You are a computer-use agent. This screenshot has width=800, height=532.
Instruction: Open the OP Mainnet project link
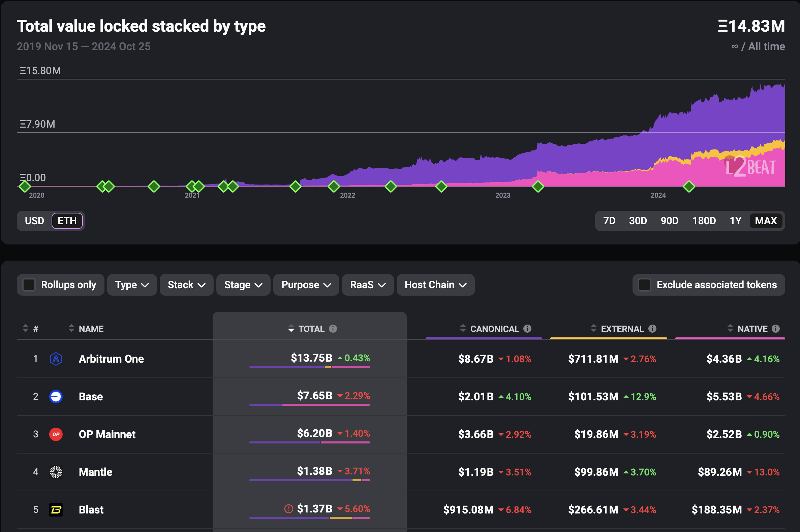[107, 434]
